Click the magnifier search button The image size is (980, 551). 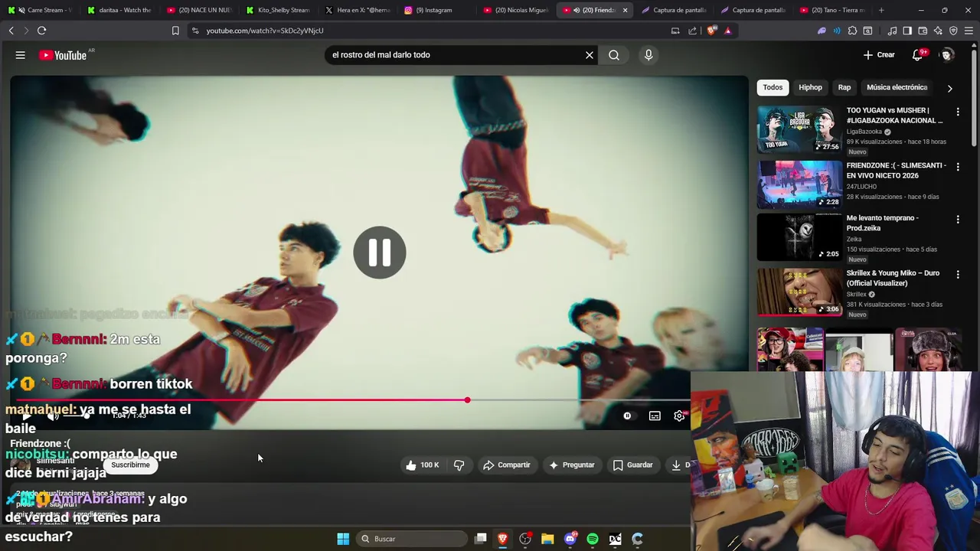pyautogui.click(x=614, y=55)
